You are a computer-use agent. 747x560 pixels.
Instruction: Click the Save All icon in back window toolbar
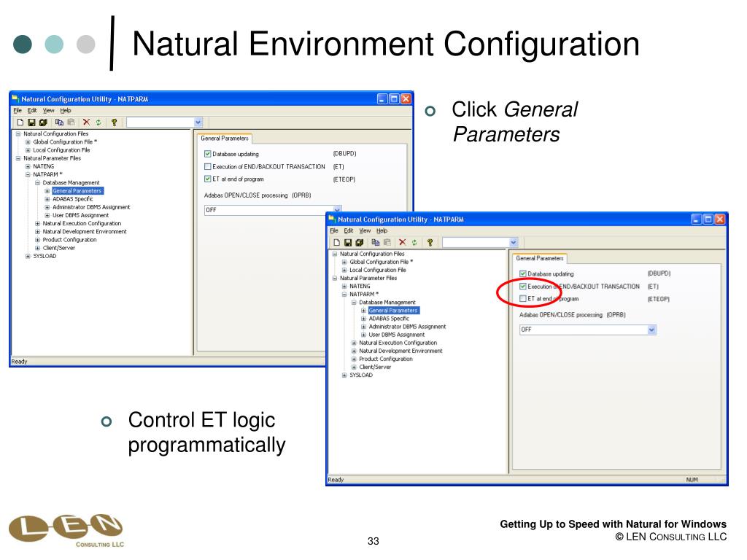[43, 122]
